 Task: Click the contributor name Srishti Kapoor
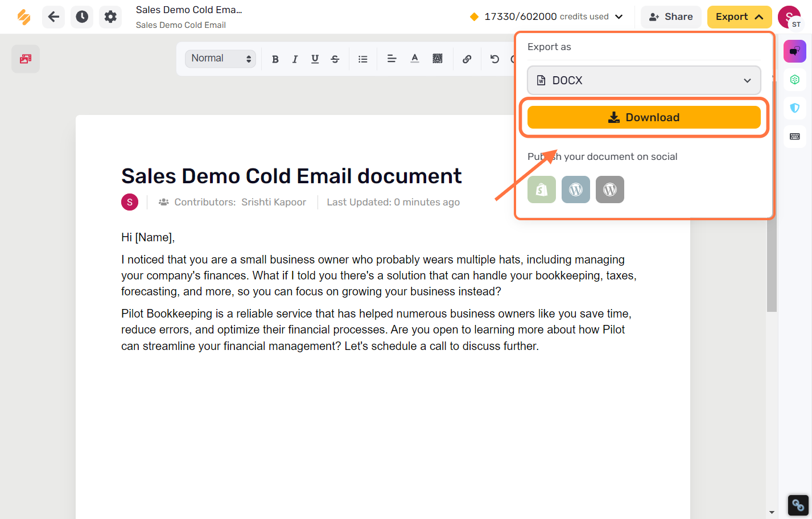point(274,202)
